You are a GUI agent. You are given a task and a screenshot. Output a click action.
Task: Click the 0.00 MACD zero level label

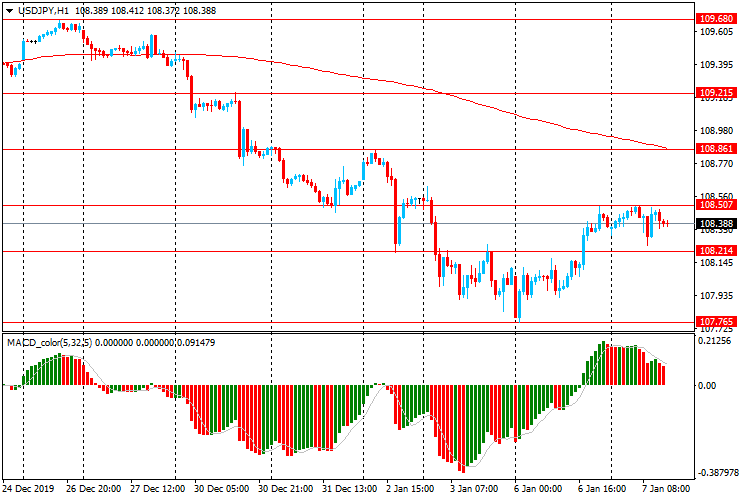pos(707,386)
